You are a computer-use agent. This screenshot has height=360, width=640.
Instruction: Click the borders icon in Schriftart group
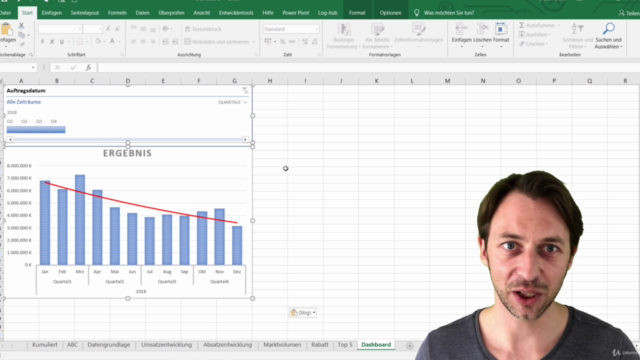click(x=80, y=42)
